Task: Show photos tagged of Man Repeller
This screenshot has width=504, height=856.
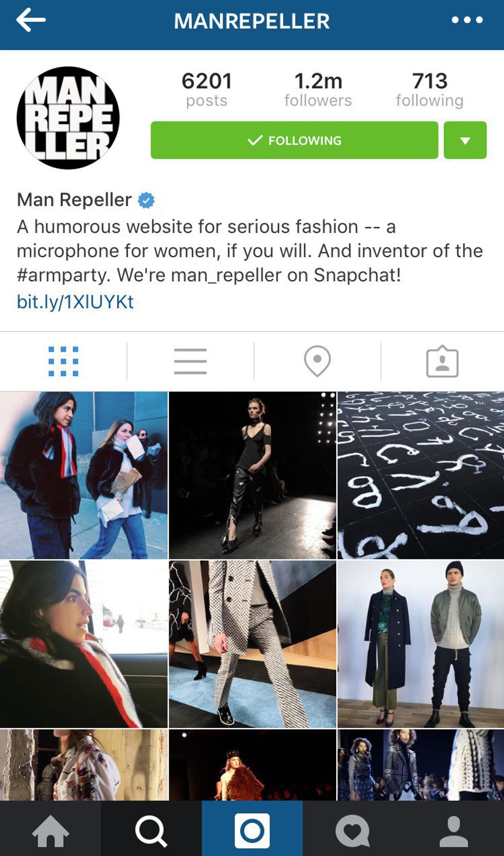Action: (x=442, y=362)
